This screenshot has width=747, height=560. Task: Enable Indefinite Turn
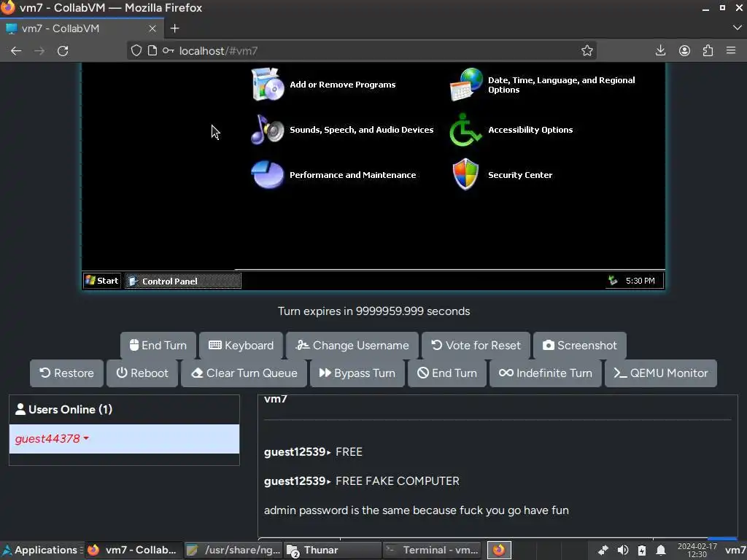click(546, 373)
